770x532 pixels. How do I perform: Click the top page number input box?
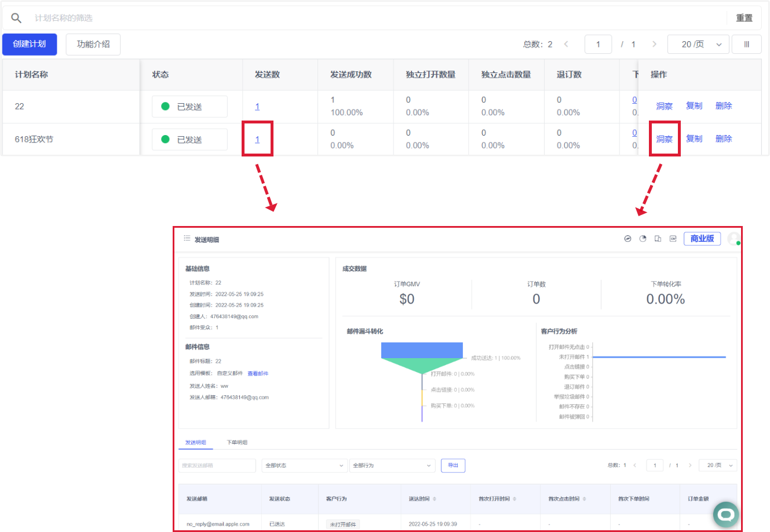click(599, 44)
